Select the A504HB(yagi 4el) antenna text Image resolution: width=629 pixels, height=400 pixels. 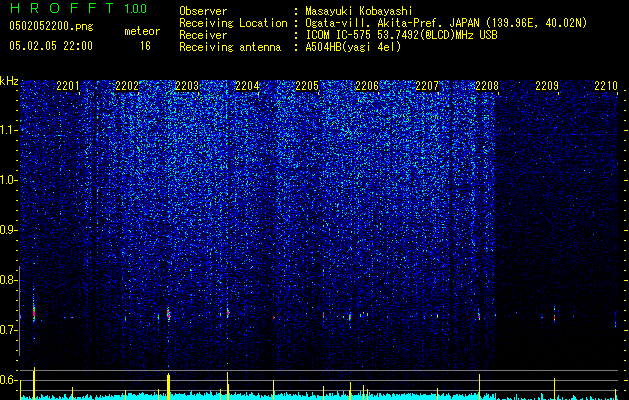(353, 47)
